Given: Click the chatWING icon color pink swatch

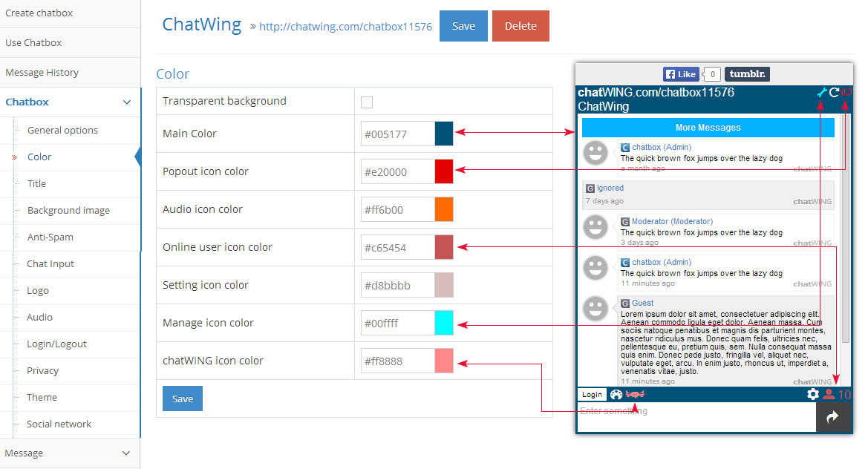Looking at the screenshot, I should coord(444,361).
